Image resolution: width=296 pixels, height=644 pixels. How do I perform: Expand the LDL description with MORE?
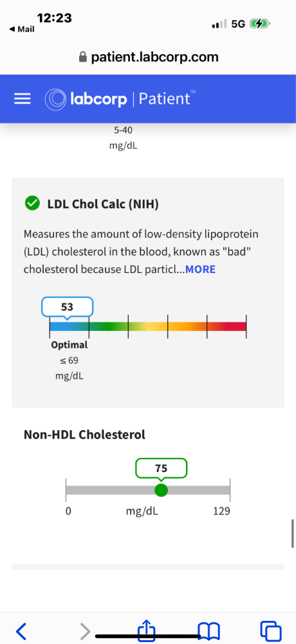click(200, 269)
